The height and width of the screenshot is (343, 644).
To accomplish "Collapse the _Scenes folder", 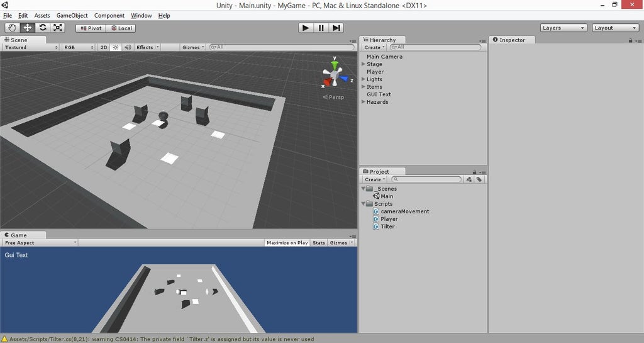I will click(364, 189).
